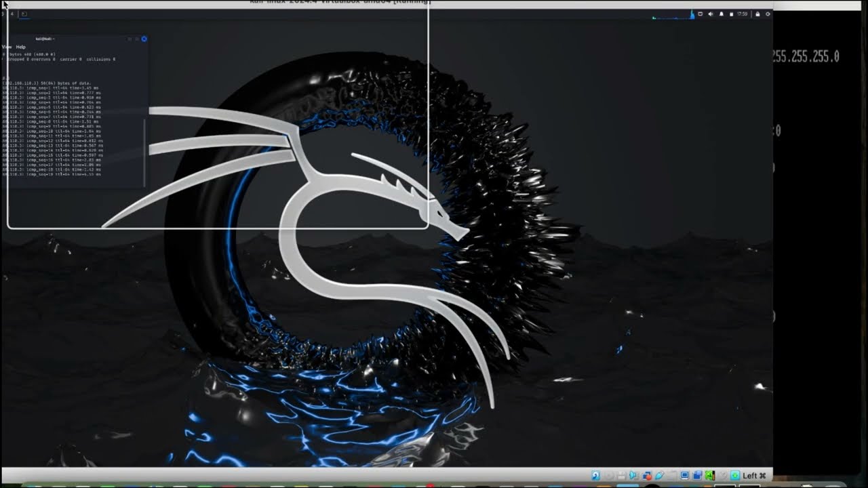Click the blue close button on terminal window
The height and width of the screenshot is (488, 868).
[x=144, y=39]
